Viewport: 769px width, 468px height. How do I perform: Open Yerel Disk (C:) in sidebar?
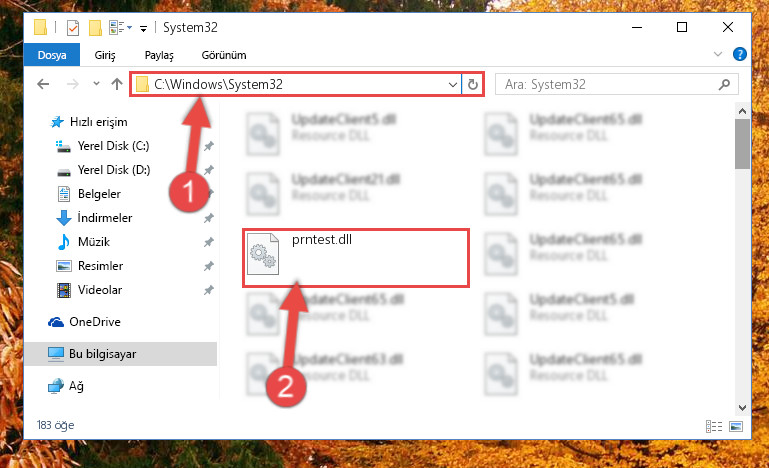(113, 146)
